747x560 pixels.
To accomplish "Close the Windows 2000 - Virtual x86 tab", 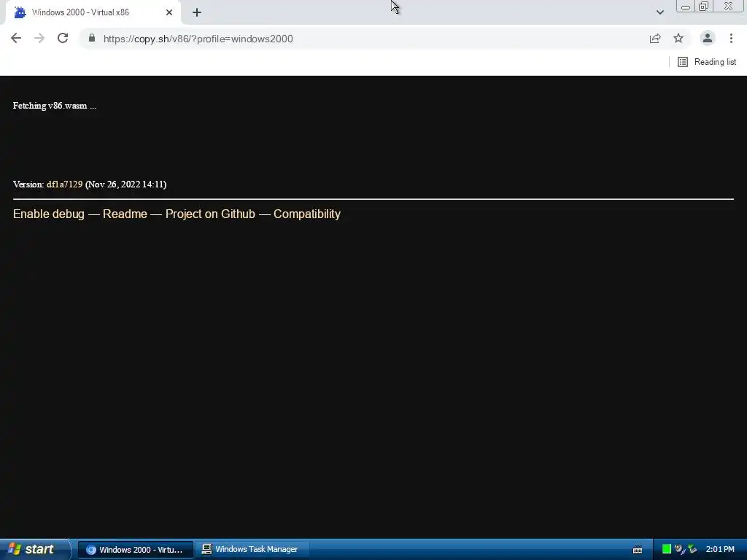I will (x=169, y=12).
